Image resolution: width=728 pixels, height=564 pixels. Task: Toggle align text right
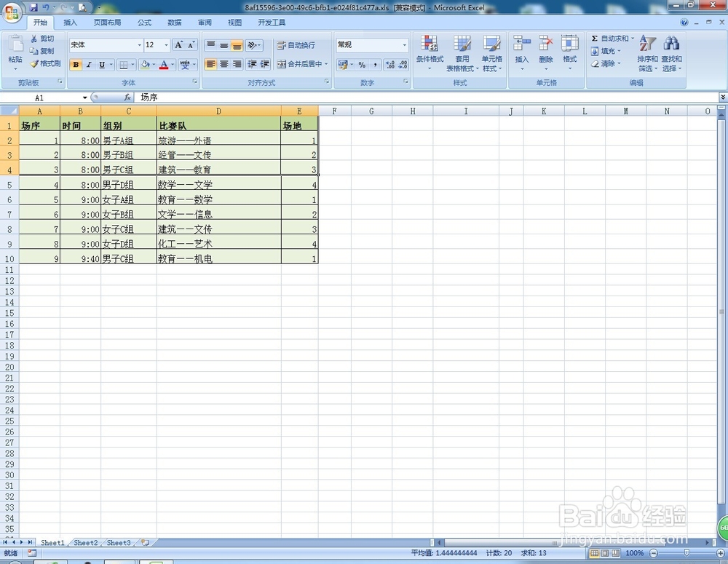[x=237, y=64]
